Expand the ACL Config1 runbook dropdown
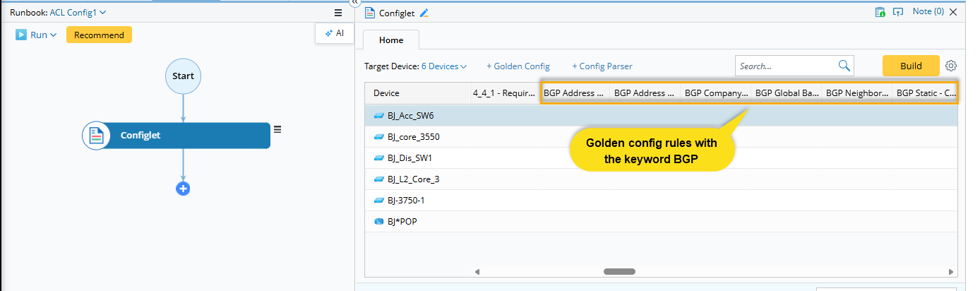This screenshot has height=291, width=980. click(x=103, y=12)
